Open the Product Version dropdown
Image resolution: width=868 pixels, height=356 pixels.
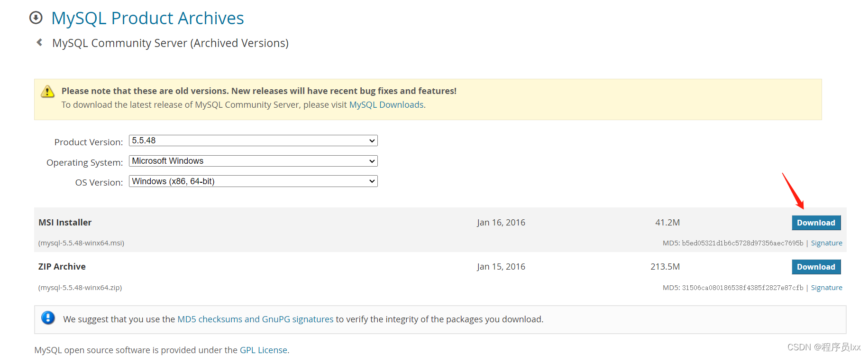tap(253, 141)
